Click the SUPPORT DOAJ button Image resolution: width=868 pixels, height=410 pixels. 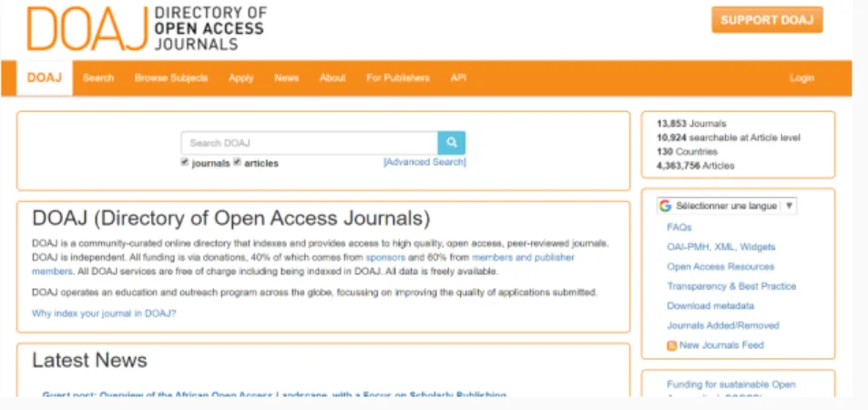pyautogui.click(x=767, y=20)
